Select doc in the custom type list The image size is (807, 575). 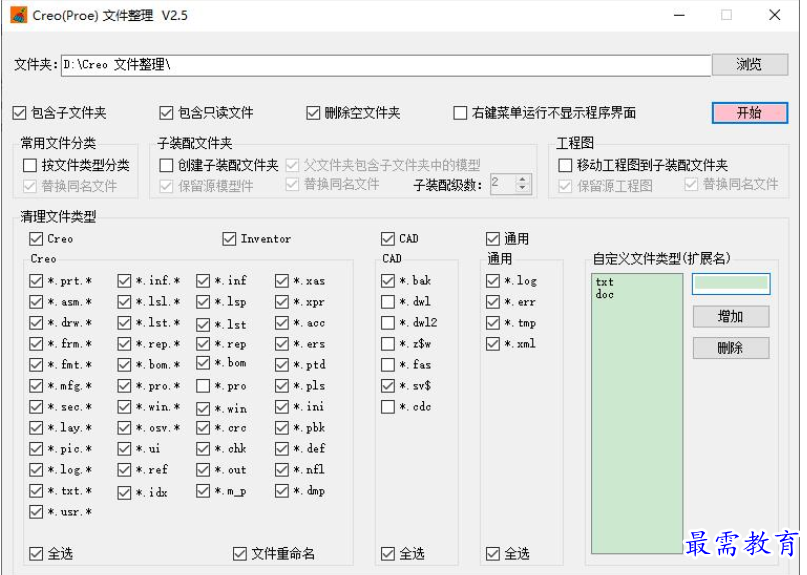(x=605, y=294)
